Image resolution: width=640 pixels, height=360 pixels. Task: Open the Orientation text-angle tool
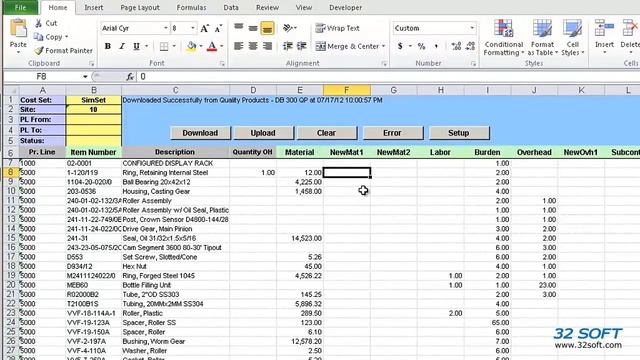tap(288, 28)
